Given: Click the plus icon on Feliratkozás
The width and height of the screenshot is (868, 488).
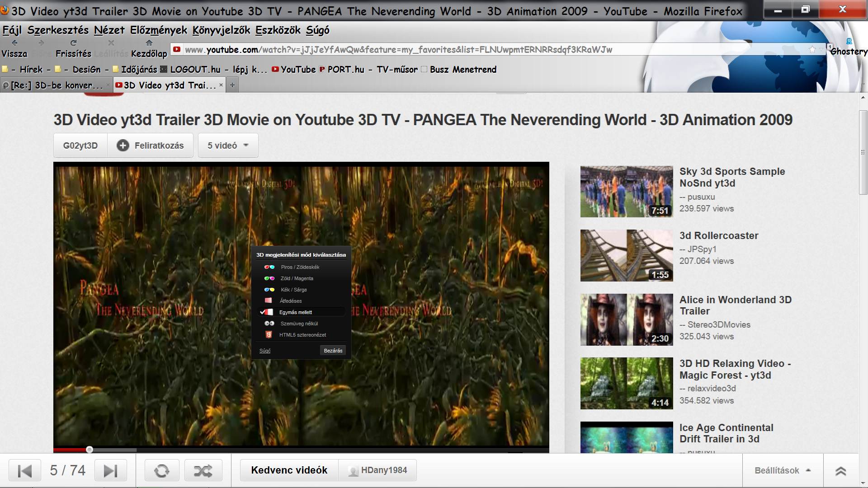Looking at the screenshot, I should pos(123,145).
